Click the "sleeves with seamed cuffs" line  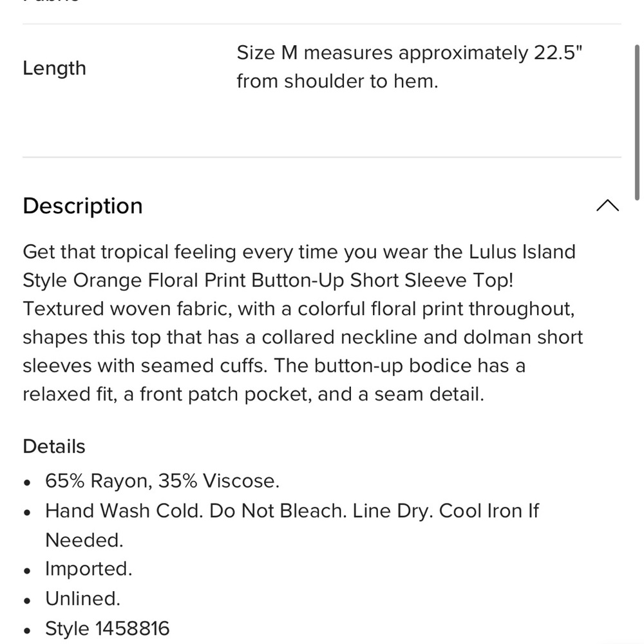(274, 366)
